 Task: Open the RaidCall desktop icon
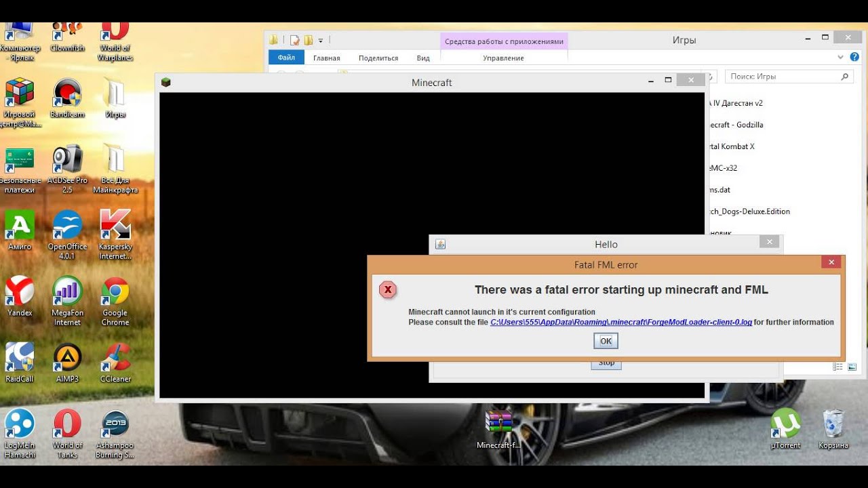click(x=20, y=363)
